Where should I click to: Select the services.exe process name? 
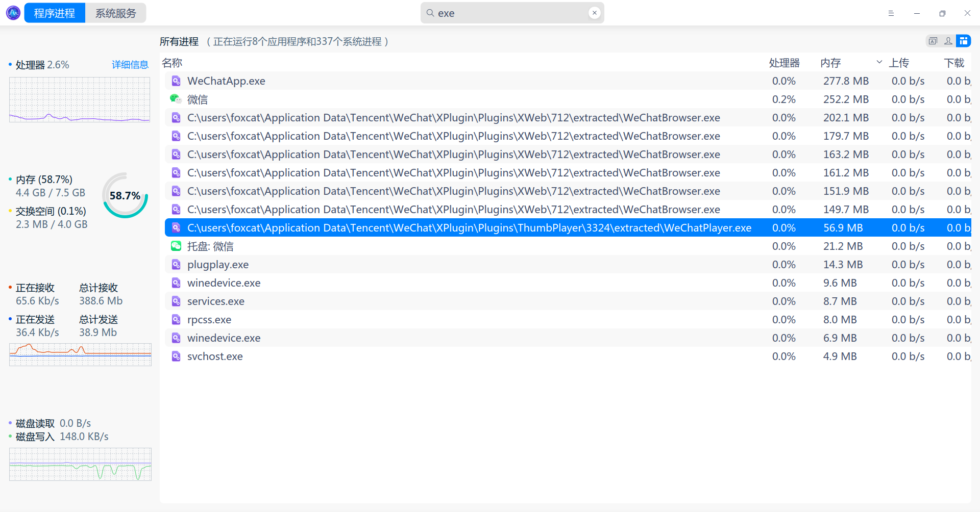click(216, 301)
